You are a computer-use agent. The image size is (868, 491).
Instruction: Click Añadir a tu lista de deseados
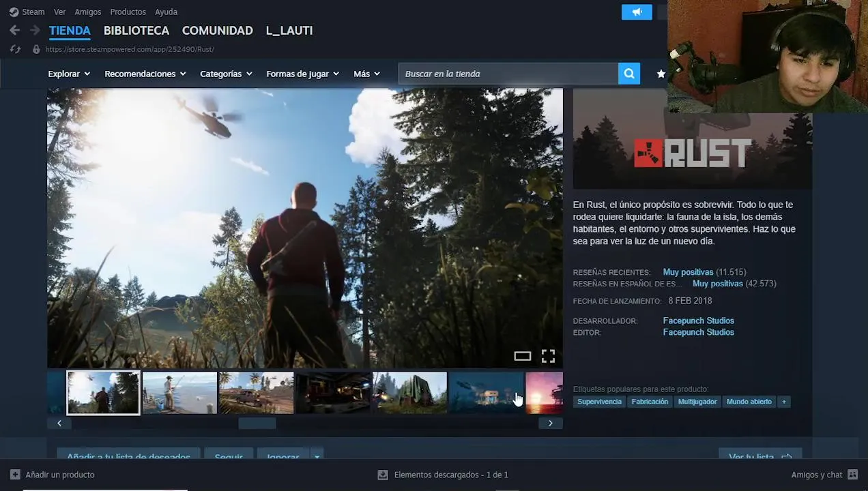click(x=128, y=456)
